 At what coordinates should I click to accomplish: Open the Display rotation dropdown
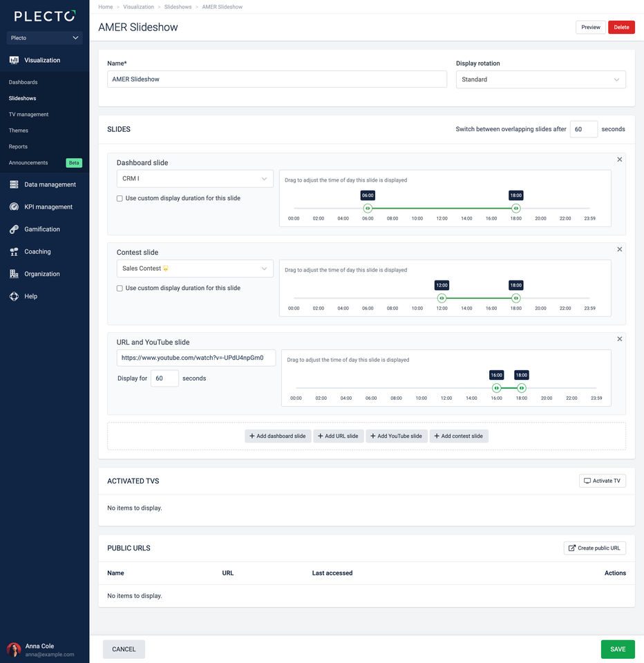540,79
